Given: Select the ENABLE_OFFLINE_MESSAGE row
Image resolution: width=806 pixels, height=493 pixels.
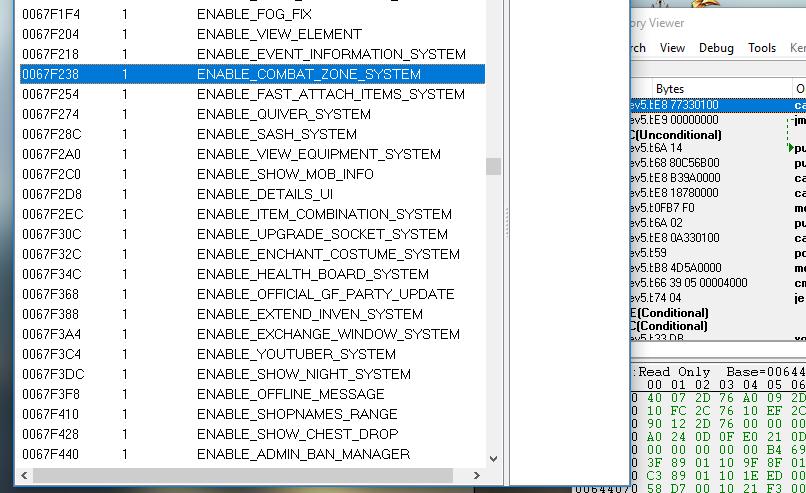Looking at the screenshot, I should [x=252, y=394].
